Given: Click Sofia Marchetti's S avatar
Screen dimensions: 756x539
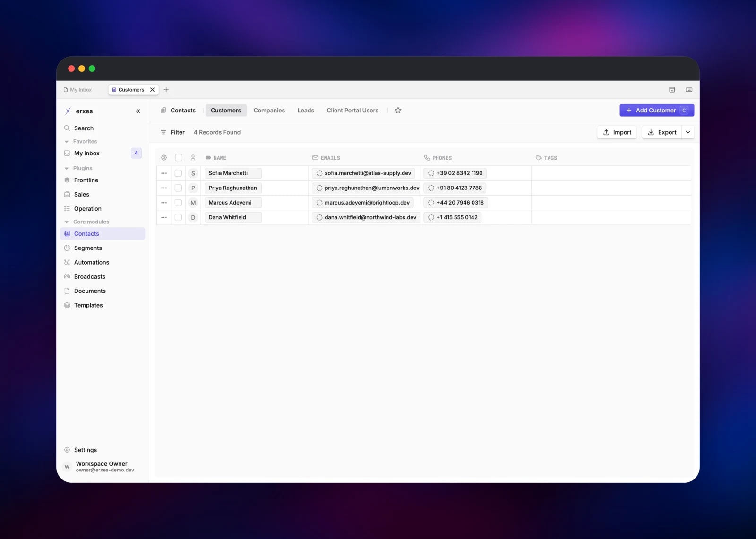Looking at the screenshot, I should [x=193, y=173].
